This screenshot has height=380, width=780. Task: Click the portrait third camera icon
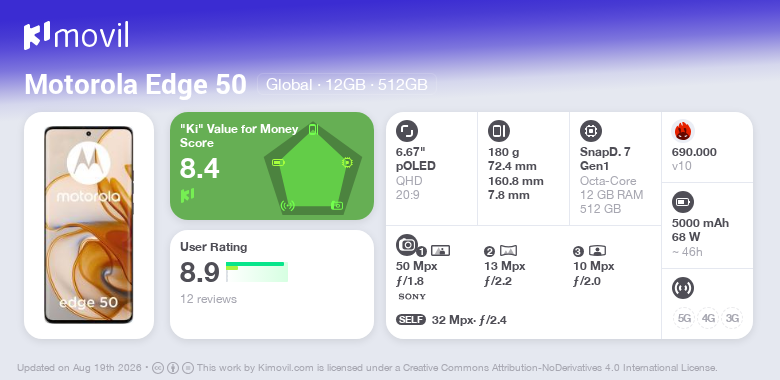coord(597,251)
